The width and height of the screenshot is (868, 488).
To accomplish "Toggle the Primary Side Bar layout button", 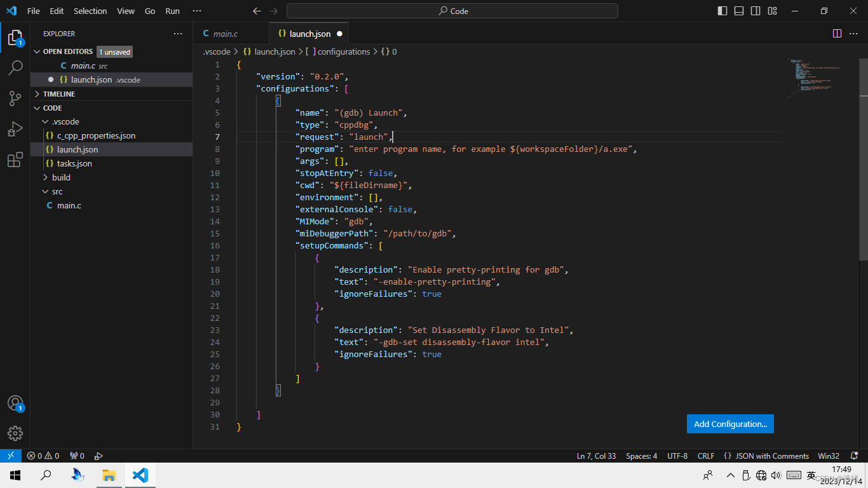I will (x=722, y=11).
